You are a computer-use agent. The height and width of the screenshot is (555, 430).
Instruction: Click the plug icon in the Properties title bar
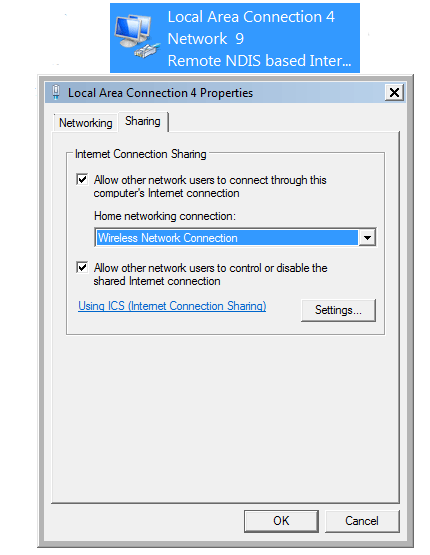(x=56, y=92)
